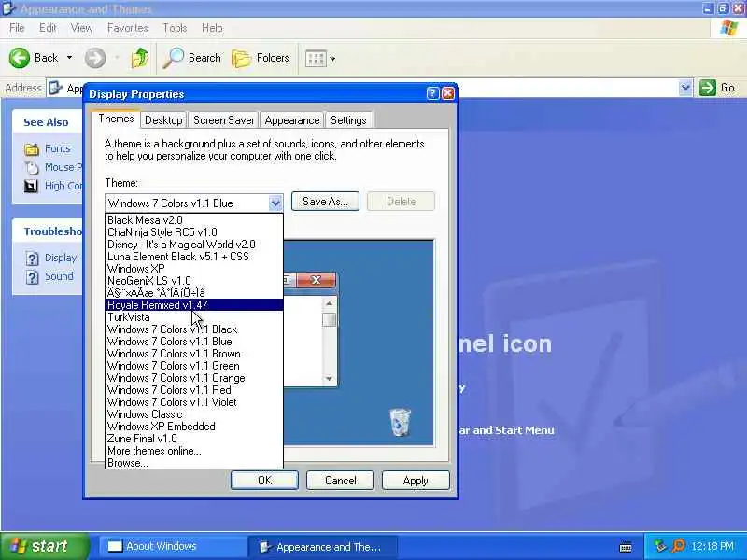The height and width of the screenshot is (560, 747).
Task: Select TurkVista theme
Action: point(194,317)
